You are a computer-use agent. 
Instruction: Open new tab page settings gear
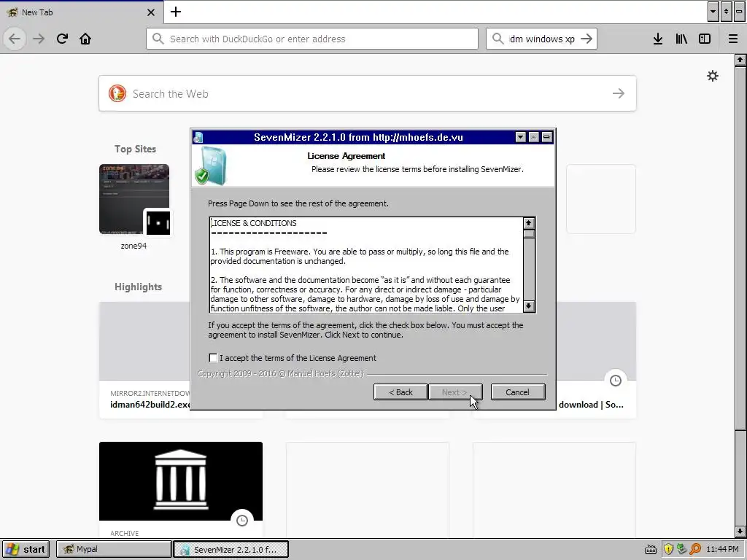[712, 76]
